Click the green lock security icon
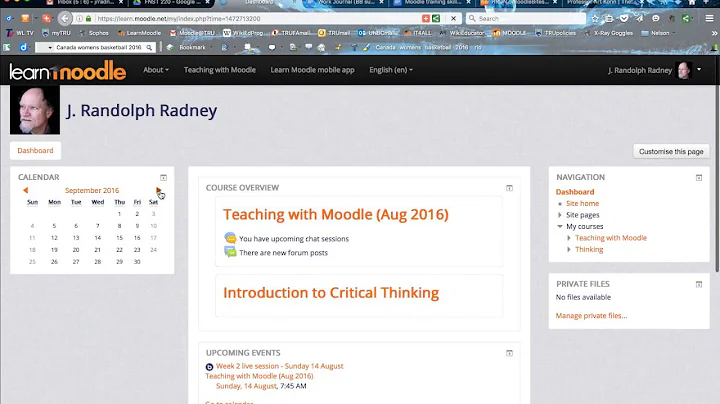 (89, 18)
